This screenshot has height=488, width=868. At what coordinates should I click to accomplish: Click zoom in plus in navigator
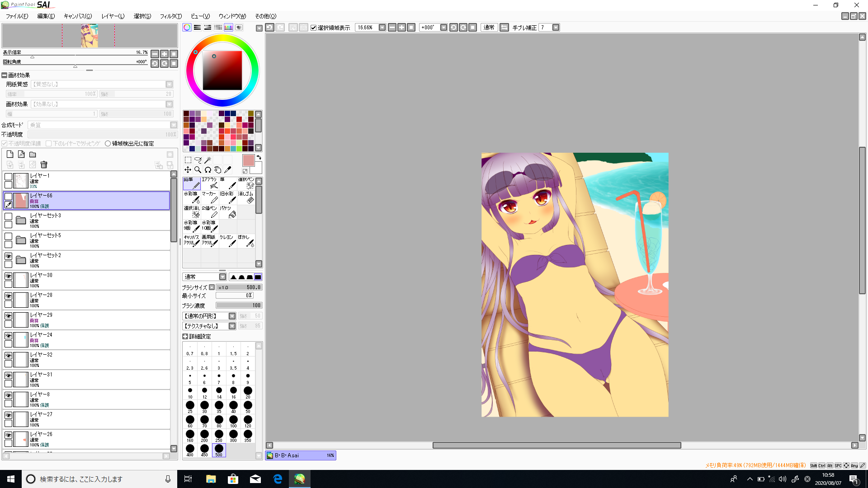[x=165, y=54]
